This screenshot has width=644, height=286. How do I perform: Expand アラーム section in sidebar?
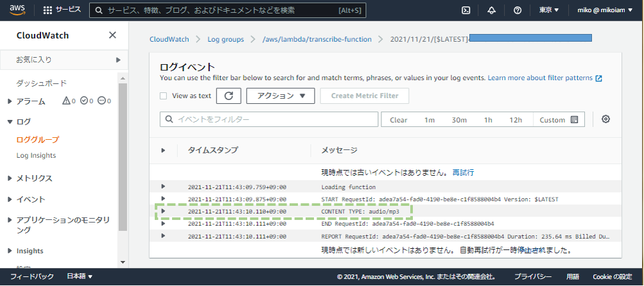click(x=10, y=101)
